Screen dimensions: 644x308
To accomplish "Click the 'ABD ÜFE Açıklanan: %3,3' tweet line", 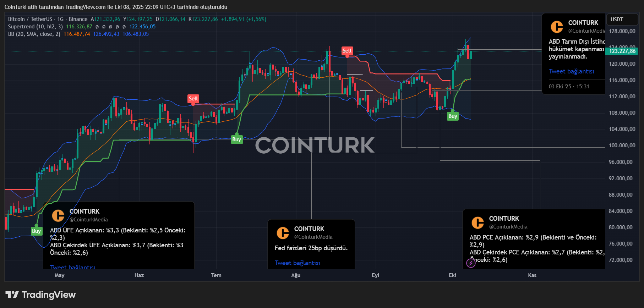I will (118, 234).
